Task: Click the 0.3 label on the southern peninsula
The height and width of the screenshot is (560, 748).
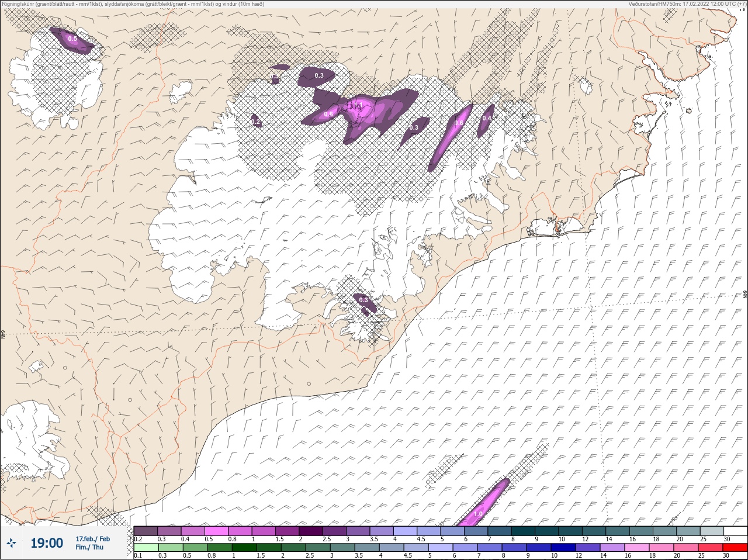Action: [363, 300]
